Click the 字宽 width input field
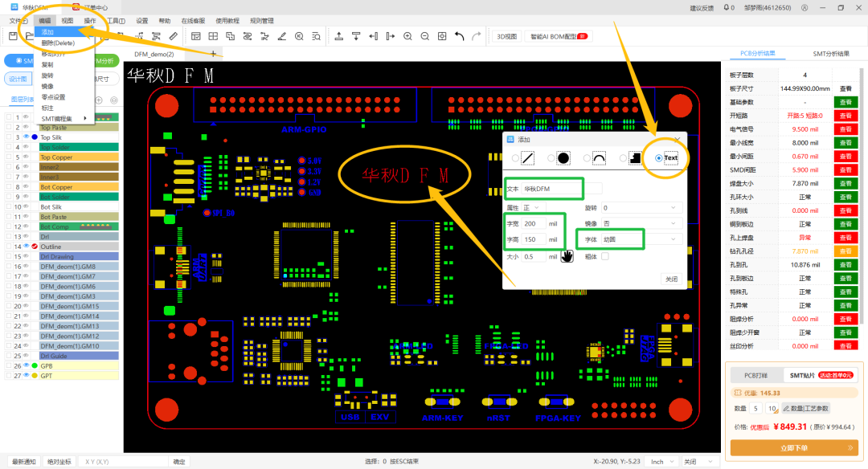The width and height of the screenshot is (868, 469). pyautogui.click(x=533, y=223)
